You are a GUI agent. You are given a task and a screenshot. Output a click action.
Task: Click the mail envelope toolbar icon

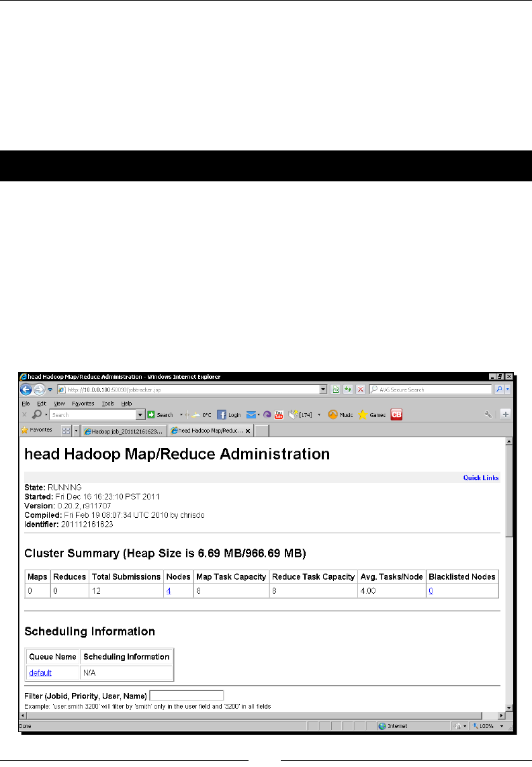[x=251, y=415]
